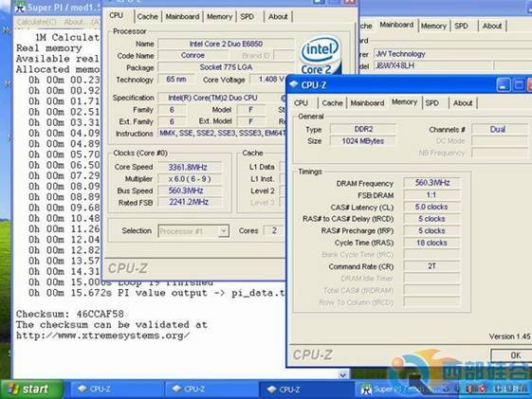Click the Super PI window title icon
Viewport: 532px width, 399px height.
20,8
